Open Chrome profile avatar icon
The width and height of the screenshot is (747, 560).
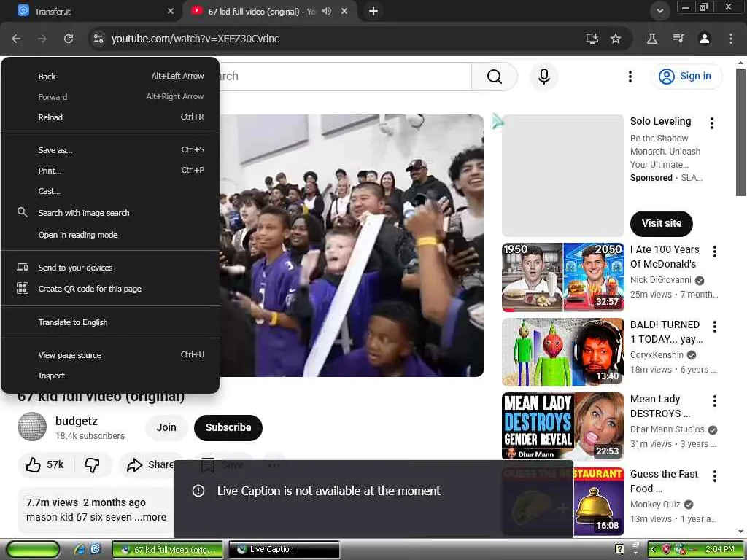point(705,39)
